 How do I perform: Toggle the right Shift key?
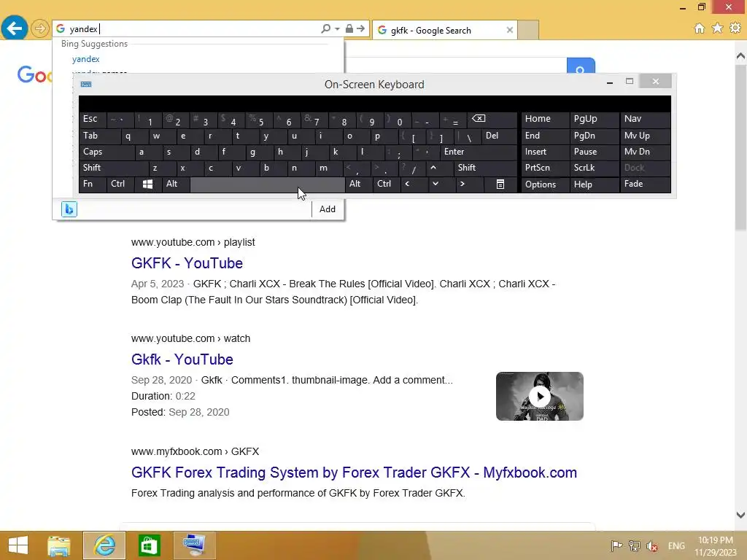pyautogui.click(x=485, y=168)
